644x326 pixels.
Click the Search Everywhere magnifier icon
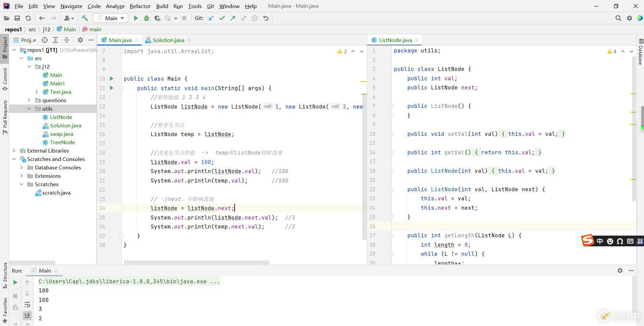pyautogui.click(x=618, y=18)
